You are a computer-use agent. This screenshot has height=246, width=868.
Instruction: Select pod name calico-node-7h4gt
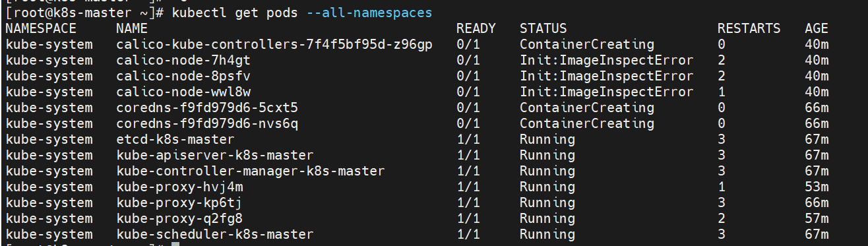(183, 60)
